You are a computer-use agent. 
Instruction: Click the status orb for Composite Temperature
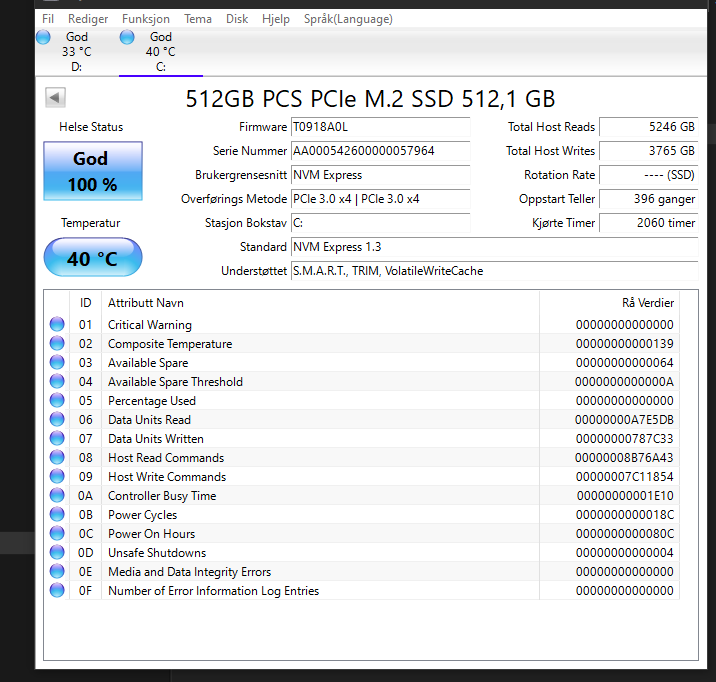[x=57, y=343]
